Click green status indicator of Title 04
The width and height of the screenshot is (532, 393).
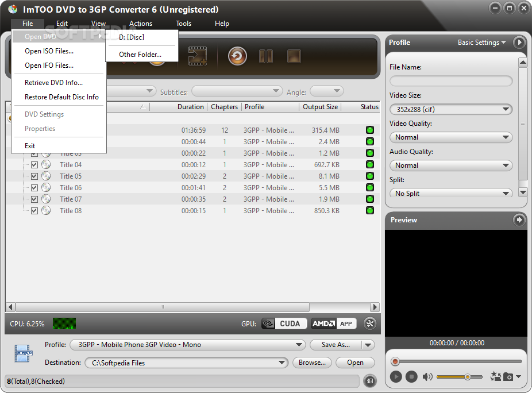click(x=370, y=164)
